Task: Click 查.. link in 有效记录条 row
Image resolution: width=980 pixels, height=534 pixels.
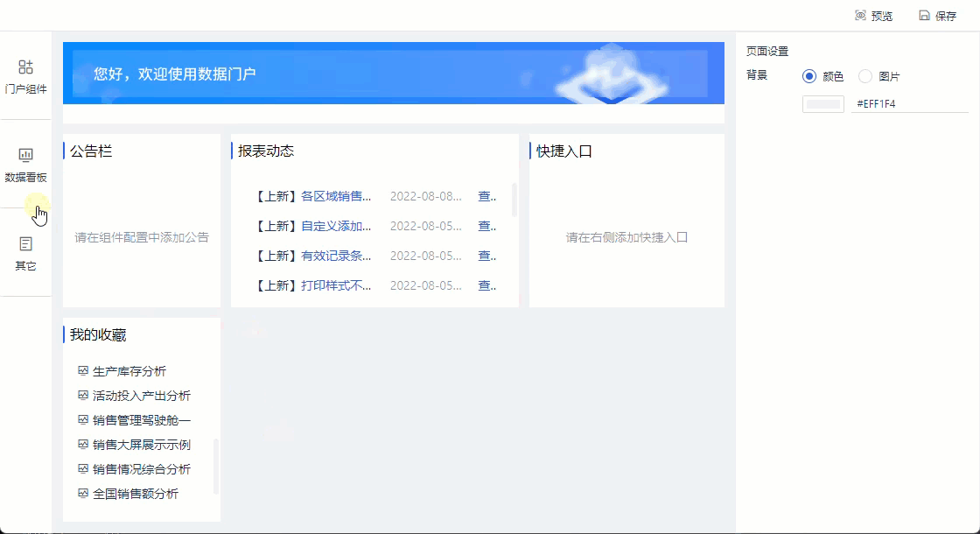Action: [x=486, y=256]
